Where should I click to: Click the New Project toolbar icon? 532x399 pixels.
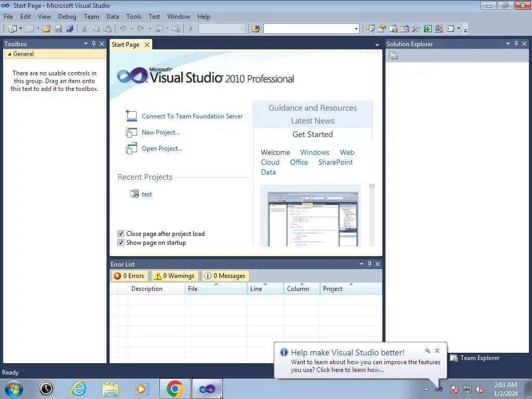point(12,29)
